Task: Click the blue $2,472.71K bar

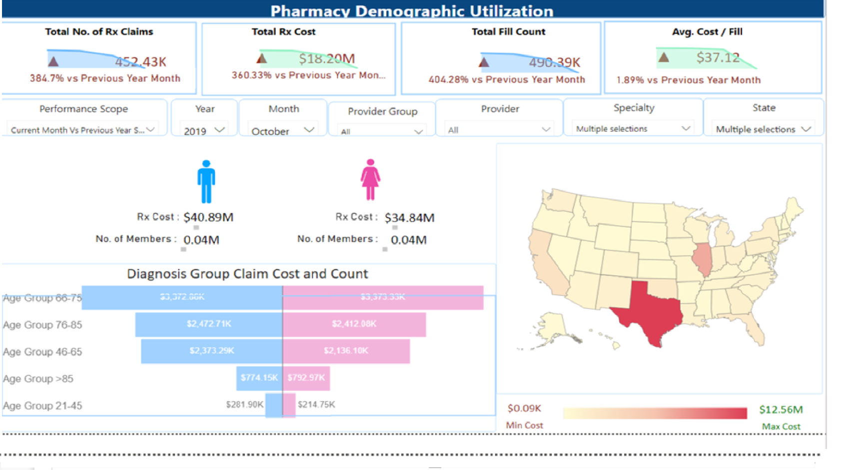Action: [209, 324]
